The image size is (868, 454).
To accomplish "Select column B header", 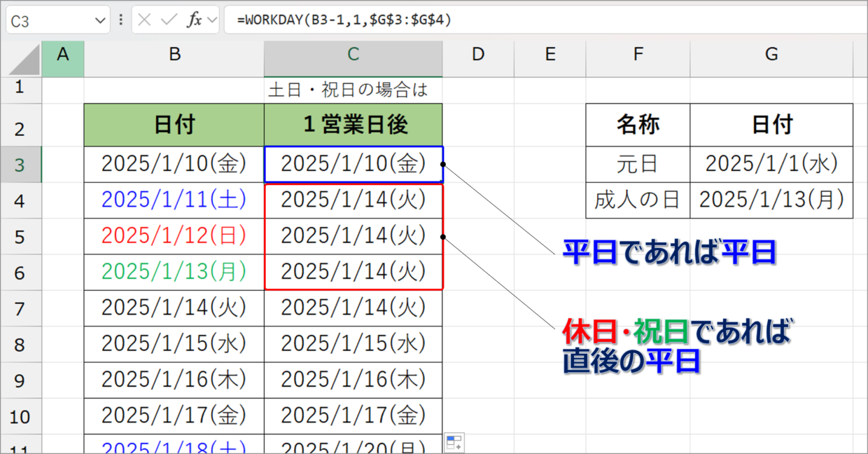I will tap(174, 55).
